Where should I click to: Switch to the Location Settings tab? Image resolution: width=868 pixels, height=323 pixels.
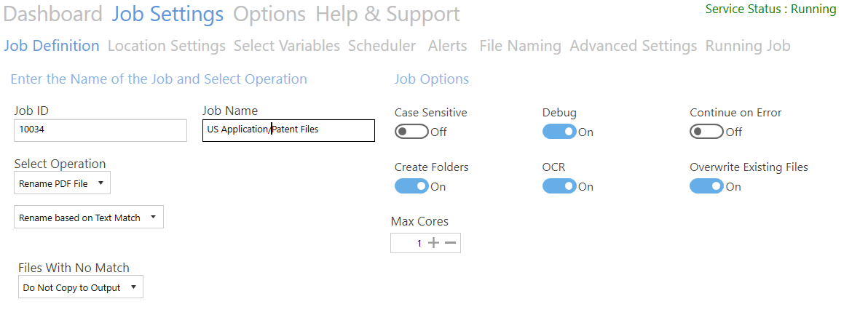(167, 46)
